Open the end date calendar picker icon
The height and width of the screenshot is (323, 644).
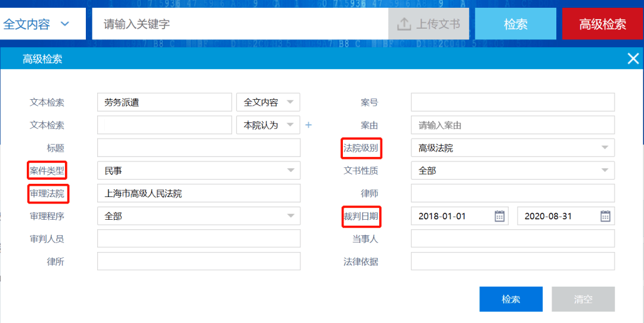tap(605, 216)
